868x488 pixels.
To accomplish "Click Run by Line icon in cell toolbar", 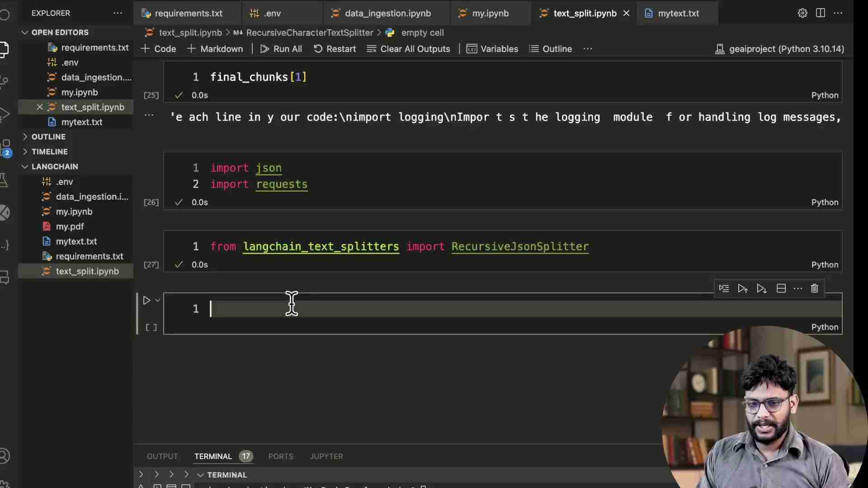I will [724, 289].
